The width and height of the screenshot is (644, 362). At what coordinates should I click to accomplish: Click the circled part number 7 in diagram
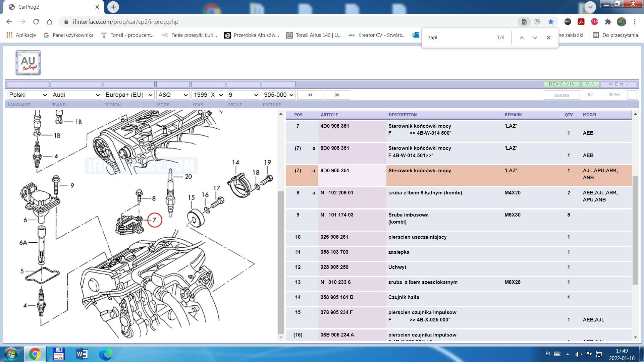pyautogui.click(x=155, y=220)
